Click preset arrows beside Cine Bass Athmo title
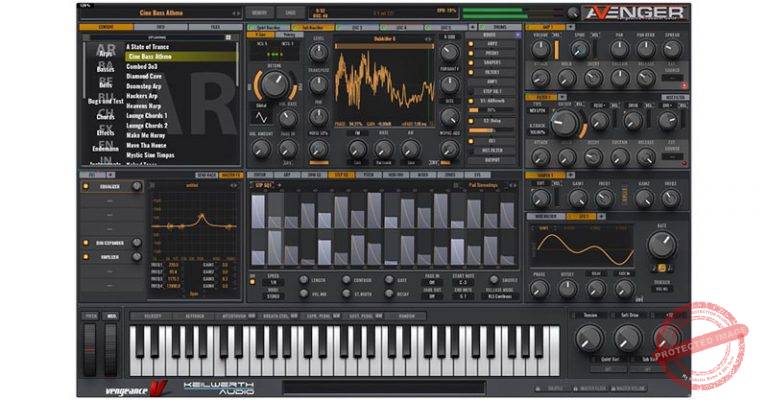Screen dimensions: 768x400 click(x=236, y=13)
